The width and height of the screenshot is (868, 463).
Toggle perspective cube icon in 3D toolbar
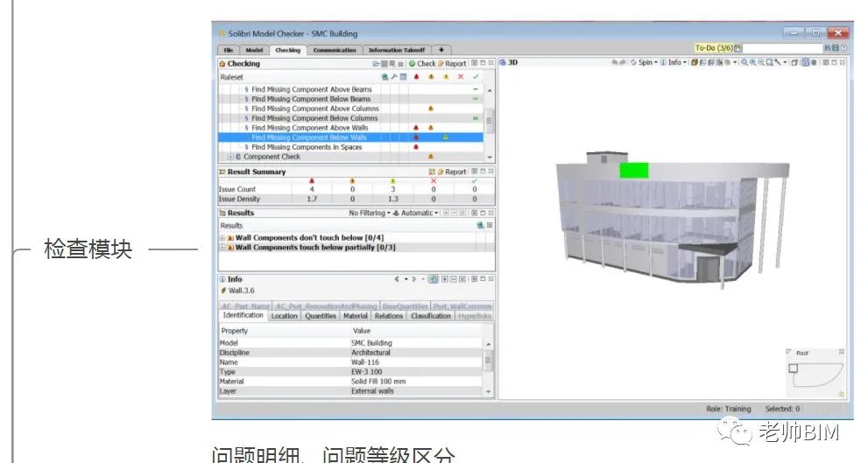(x=794, y=62)
